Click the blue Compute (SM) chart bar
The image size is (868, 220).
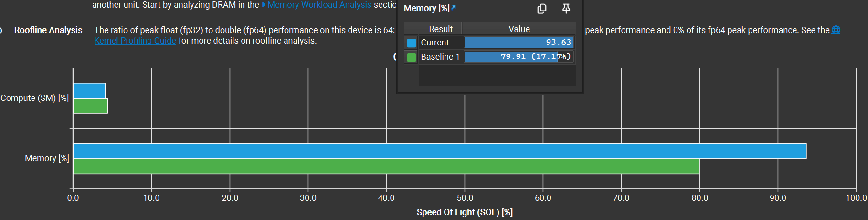click(89, 90)
